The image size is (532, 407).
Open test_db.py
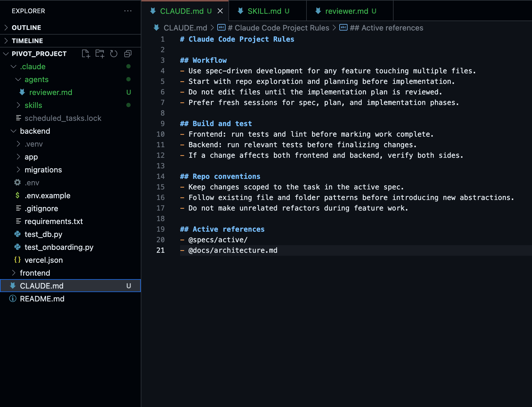click(70, 234)
